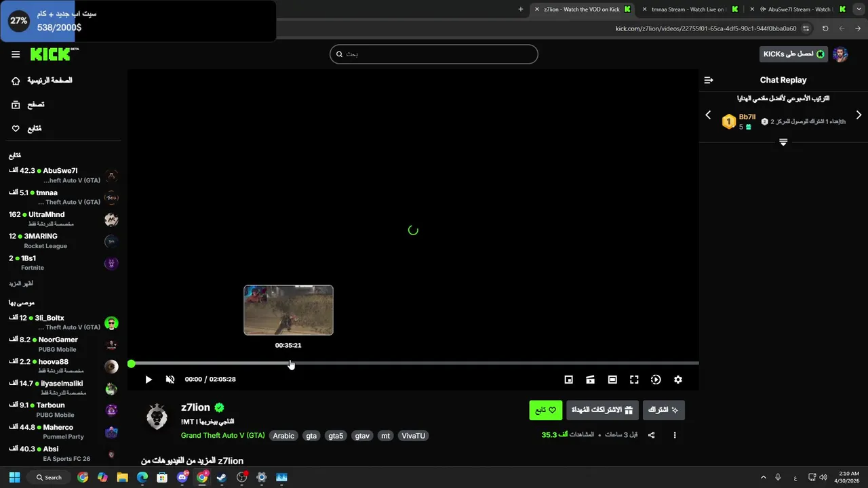Click the 00:35:21 preview thumbnail
Viewport: 868px width, 488px height.
pos(288,310)
